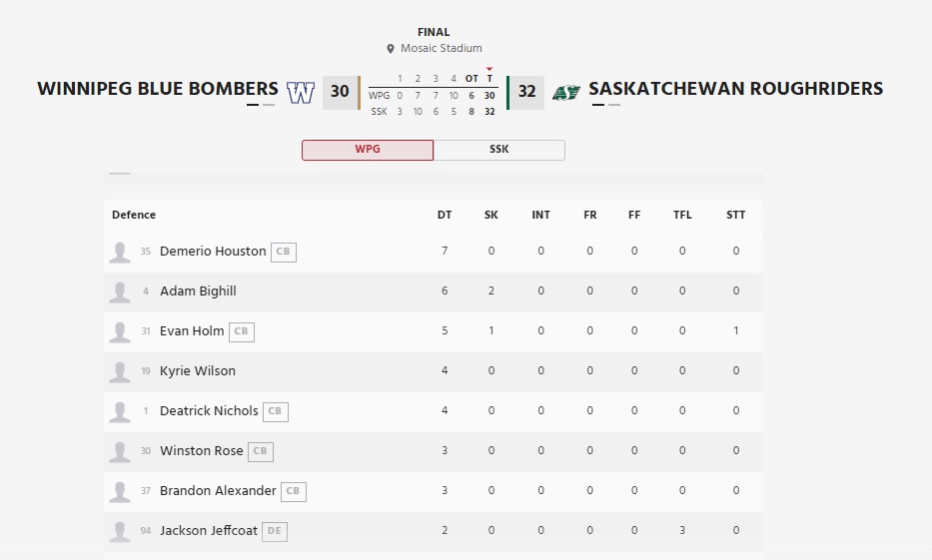Open Brandon Alexander player link
This screenshot has height=560, width=932.
(x=218, y=491)
